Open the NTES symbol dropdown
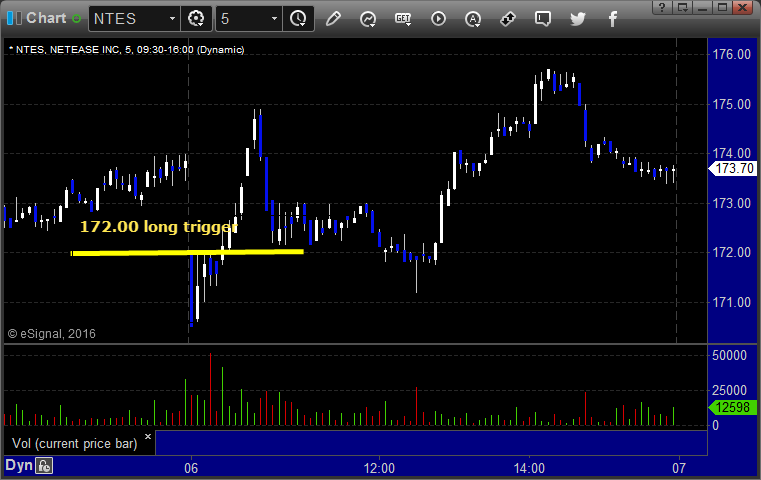Image resolution: width=761 pixels, height=480 pixels. [x=172, y=19]
